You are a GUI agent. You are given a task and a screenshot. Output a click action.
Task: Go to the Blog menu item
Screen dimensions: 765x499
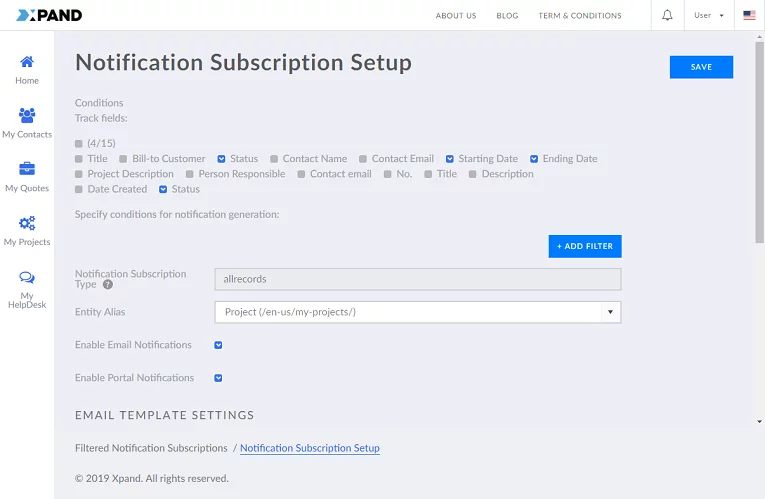click(507, 16)
